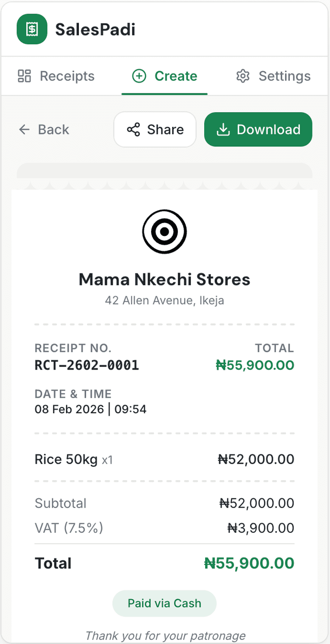
Task: Click the green total N55,900.00 amount
Action: coord(255,365)
